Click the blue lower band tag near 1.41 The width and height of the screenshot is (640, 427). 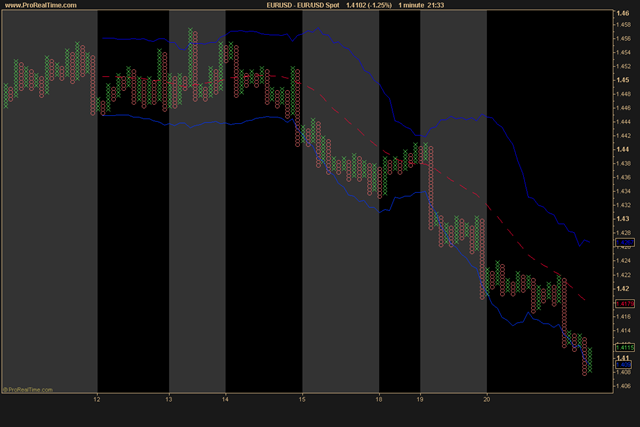(624, 365)
